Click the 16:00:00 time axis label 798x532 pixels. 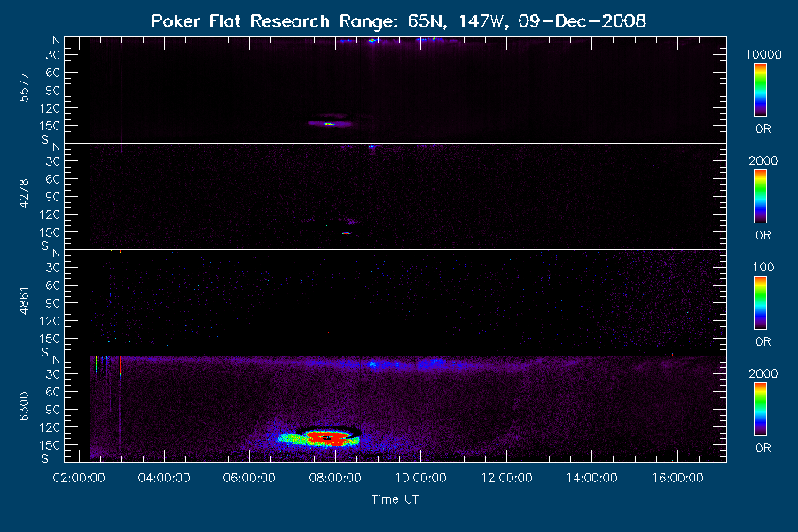678,478
